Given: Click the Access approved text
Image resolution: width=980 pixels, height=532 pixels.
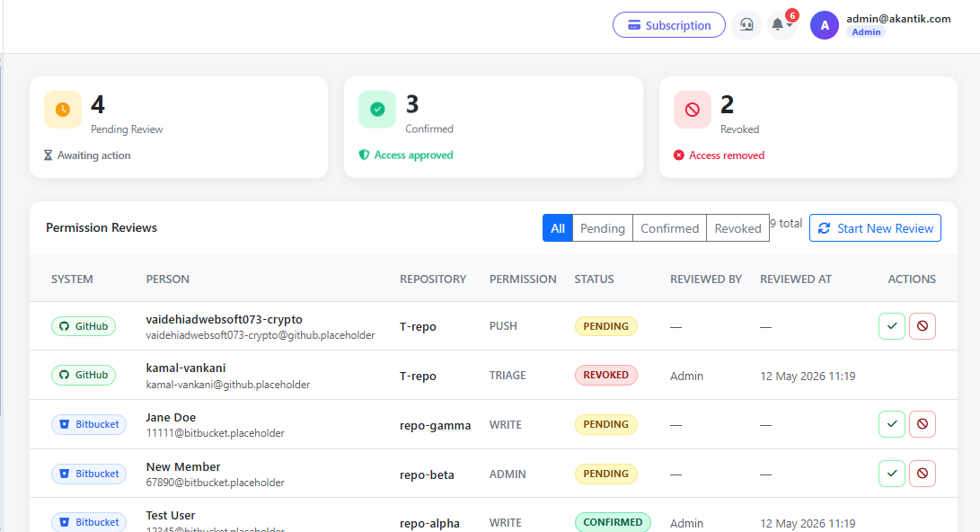Looking at the screenshot, I should (414, 155).
